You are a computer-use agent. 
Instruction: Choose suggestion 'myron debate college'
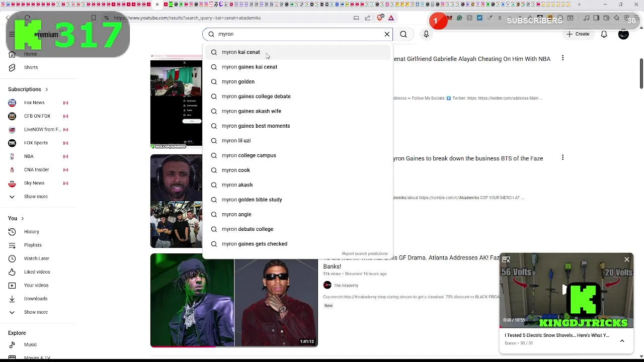298,229
